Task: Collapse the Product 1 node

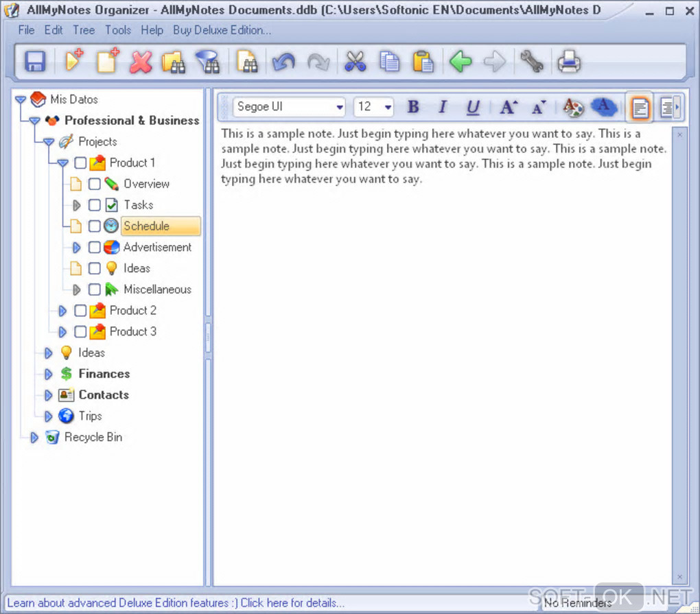Action: pos(62,163)
